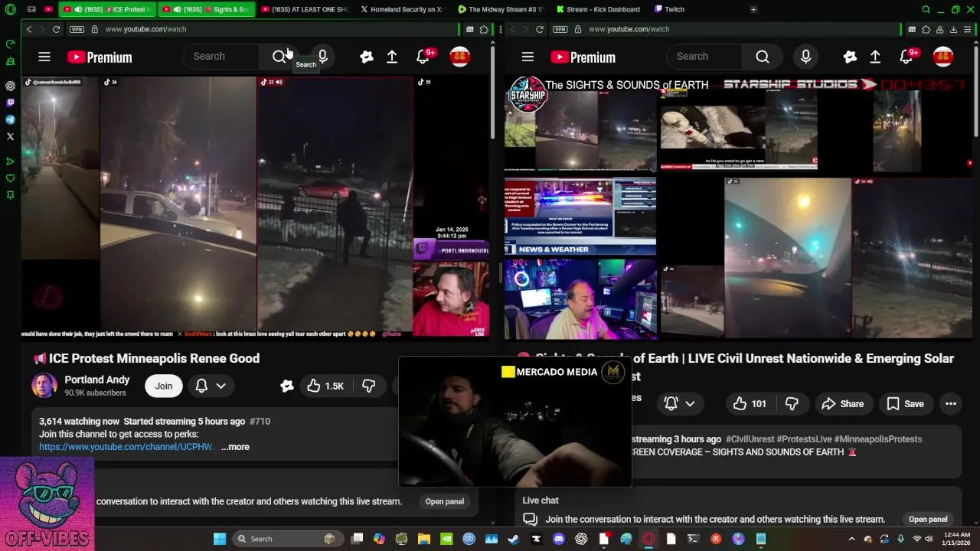Open Discord from the Windows taskbar
The image size is (980, 551).
559,539
